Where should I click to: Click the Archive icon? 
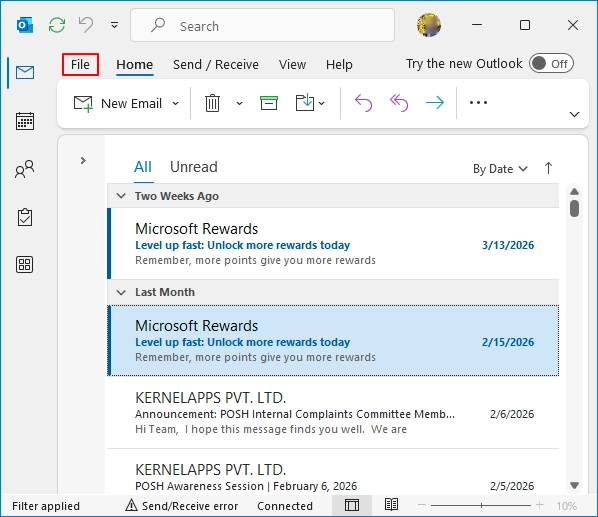pyautogui.click(x=268, y=103)
